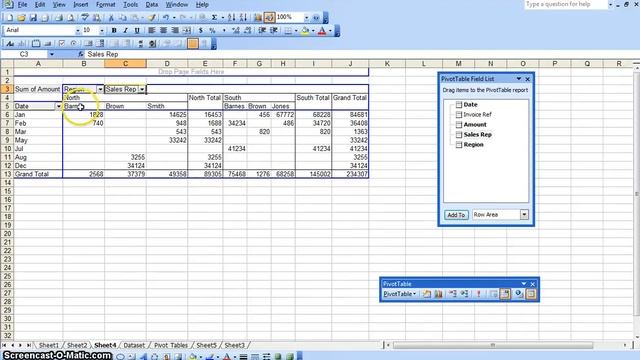Click the Increase Decimal icon
This screenshot has height=360, width=640.
coord(236,31)
